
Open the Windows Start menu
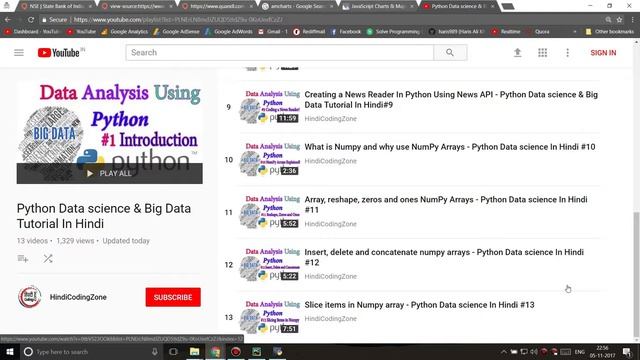[10, 351]
